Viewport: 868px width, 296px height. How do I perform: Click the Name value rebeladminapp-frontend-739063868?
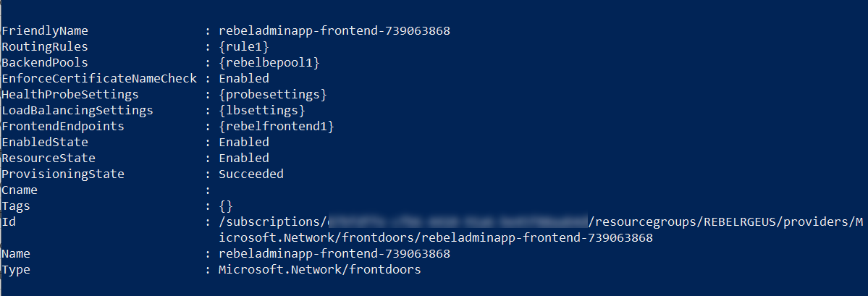334,254
